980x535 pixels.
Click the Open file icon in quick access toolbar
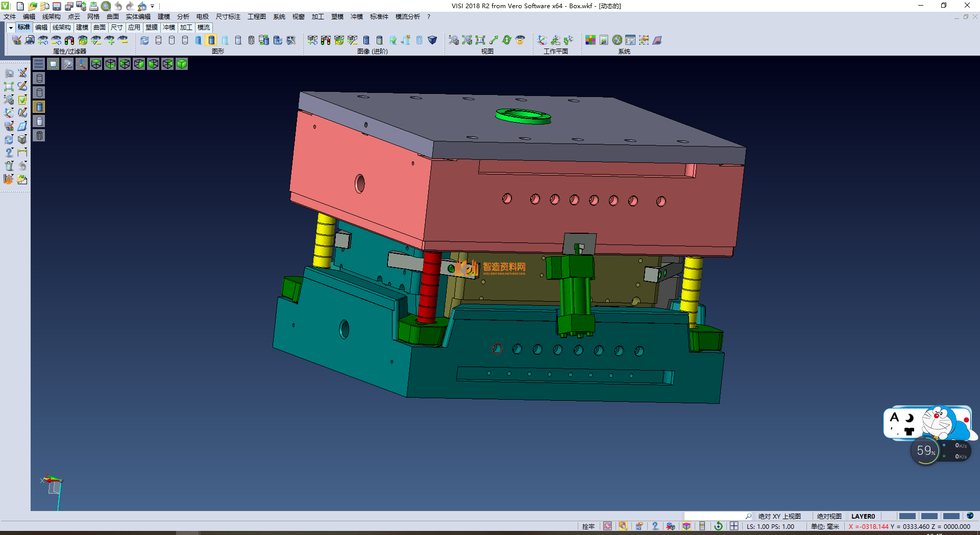pyautogui.click(x=32, y=6)
